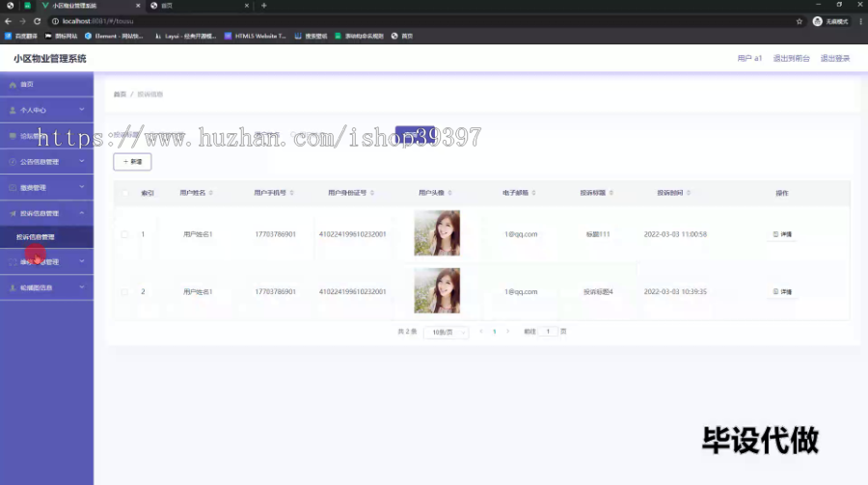Sort table by 用户手机号 column arrows
Image resolution: width=868 pixels, height=485 pixels.
click(x=291, y=193)
